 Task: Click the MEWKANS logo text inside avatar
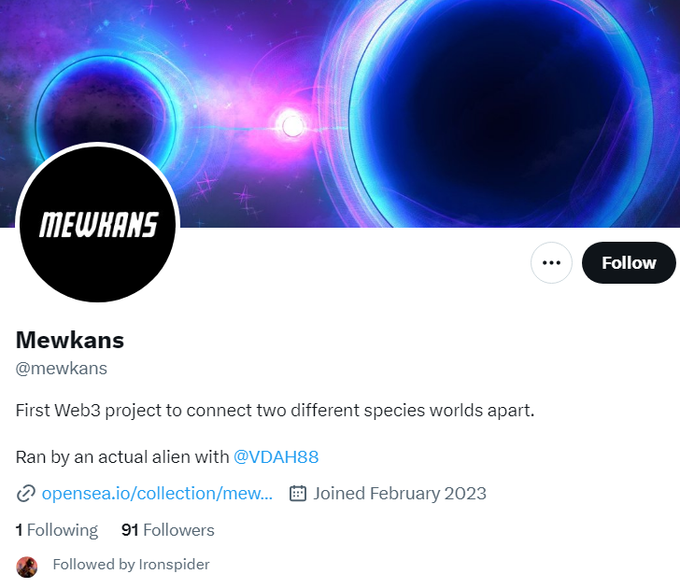pos(99,225)
